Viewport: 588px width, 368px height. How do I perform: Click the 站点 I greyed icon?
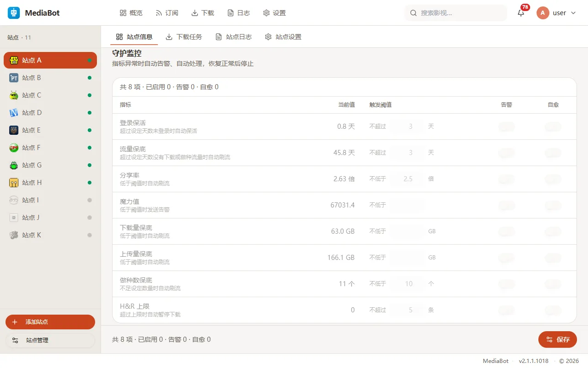14,200
